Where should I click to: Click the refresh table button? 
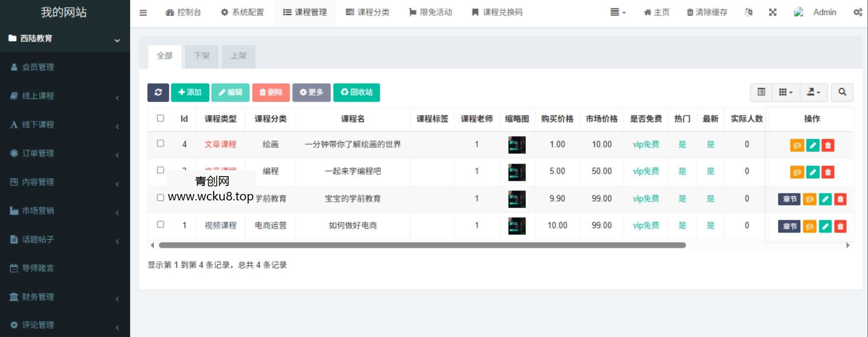tap(158, 92)
